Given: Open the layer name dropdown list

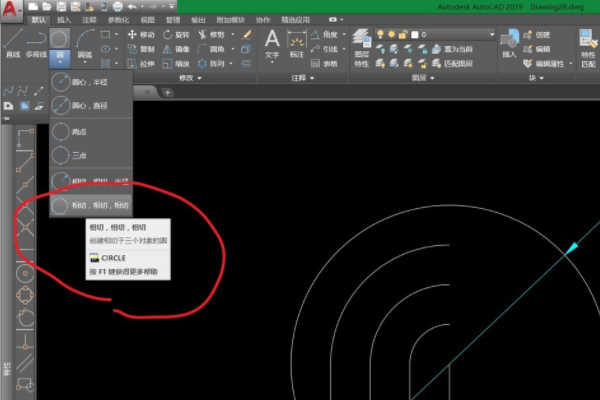Looking at the screenshot, I should tap(492, 35).
